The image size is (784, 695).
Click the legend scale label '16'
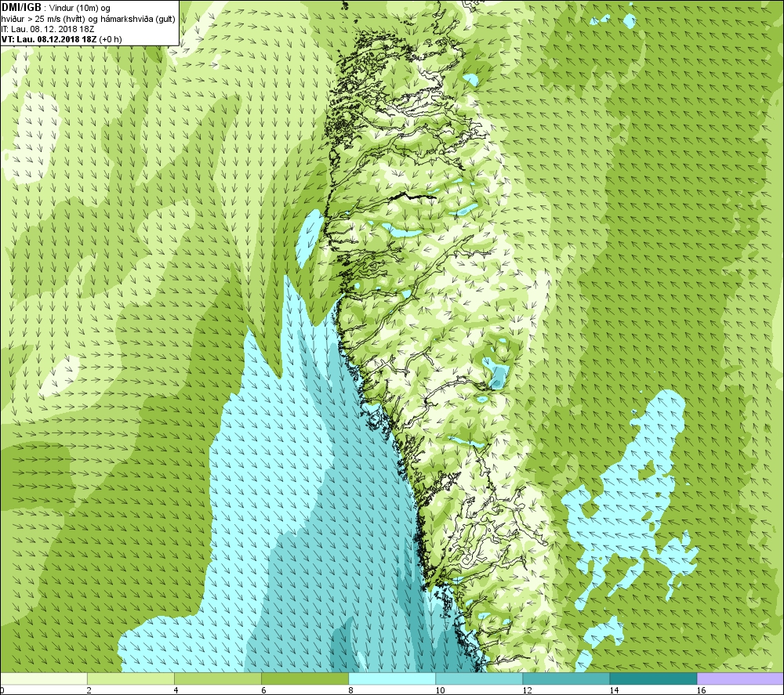[702, 690]
